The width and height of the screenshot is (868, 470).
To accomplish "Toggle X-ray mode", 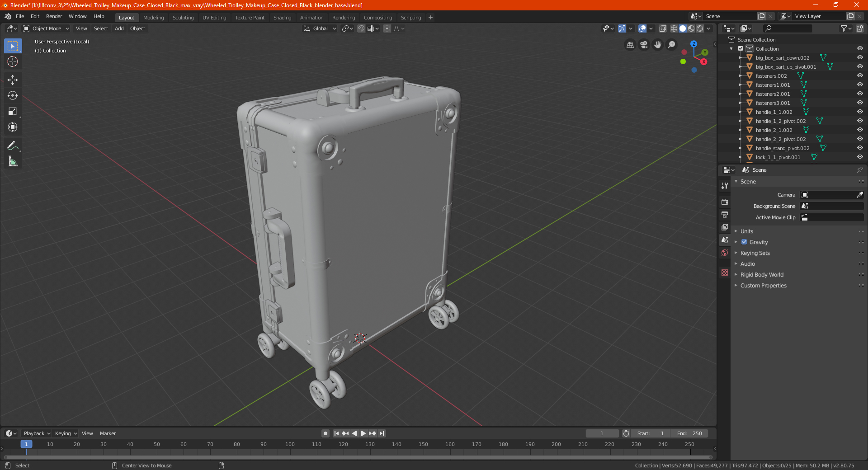I will (x=662, y=28).
